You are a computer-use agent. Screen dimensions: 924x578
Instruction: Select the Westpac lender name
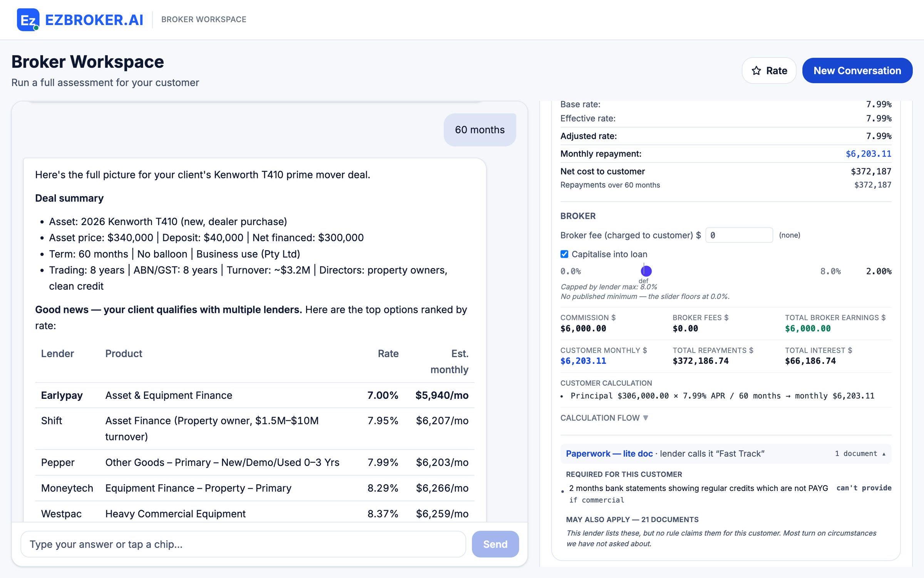61,514
